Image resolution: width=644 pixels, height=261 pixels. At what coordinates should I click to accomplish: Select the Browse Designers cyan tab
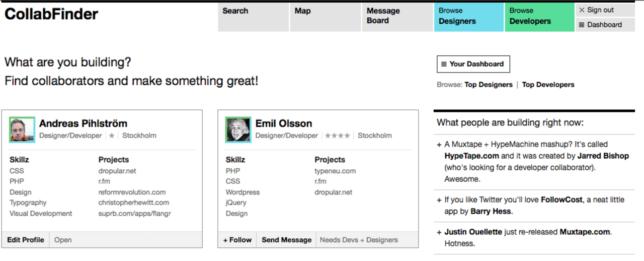coord(469,17)
